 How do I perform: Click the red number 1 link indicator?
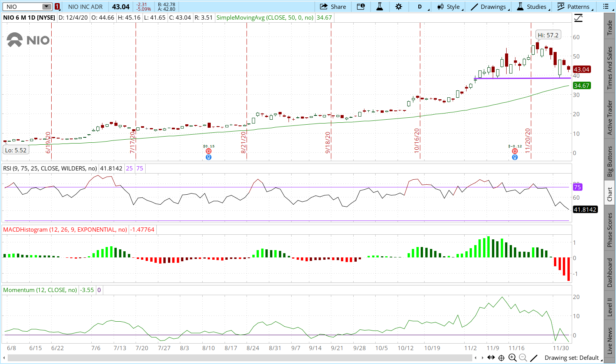(57, 7)
